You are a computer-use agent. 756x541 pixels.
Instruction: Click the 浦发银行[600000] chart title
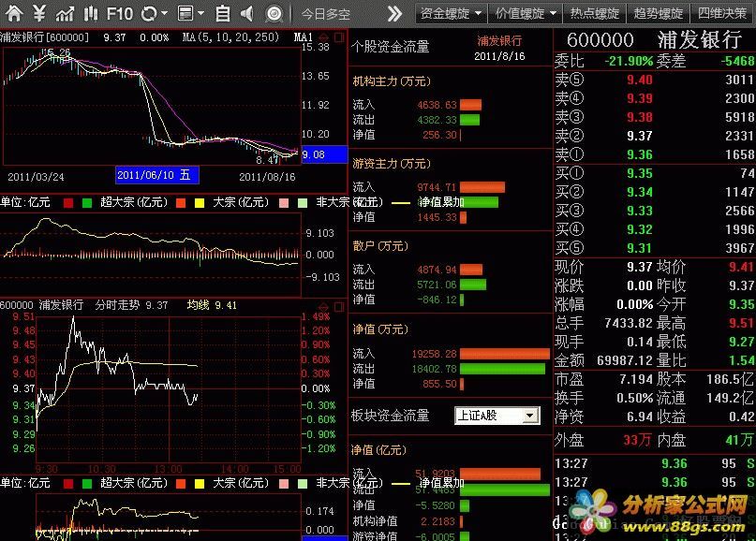click(x=44, y=37)
